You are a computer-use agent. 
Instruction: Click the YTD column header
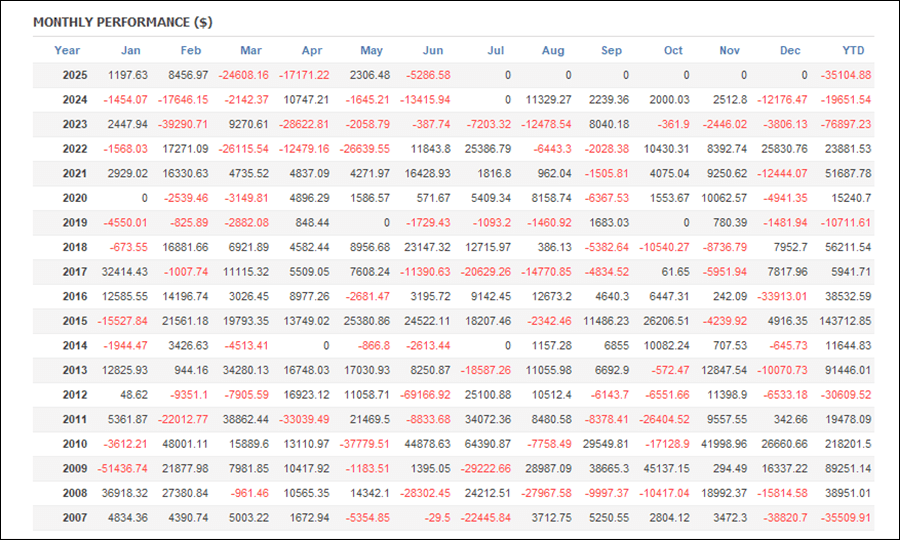(x=853, y=50)
